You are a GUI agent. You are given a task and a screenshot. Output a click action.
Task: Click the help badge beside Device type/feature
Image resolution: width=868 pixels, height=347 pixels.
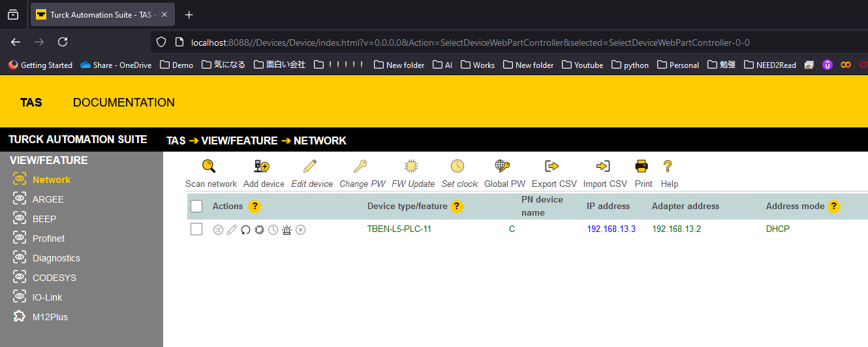(457, 207)
